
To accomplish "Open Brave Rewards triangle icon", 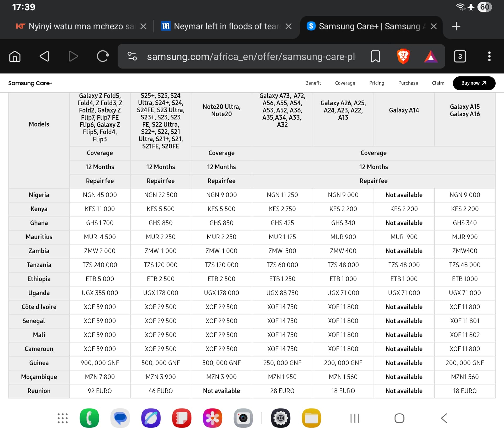I will pyautogui.click(x=431, y=56).
